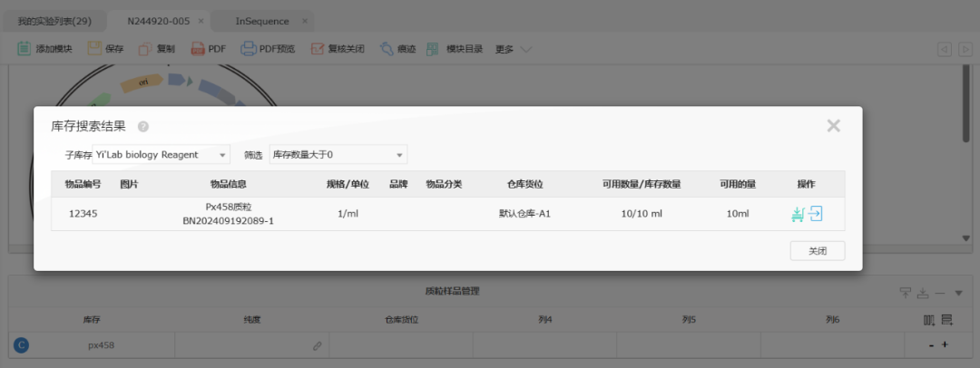
Task: Click the empty 仓库货位 cell in the px458 row
Action: point(401,344)
